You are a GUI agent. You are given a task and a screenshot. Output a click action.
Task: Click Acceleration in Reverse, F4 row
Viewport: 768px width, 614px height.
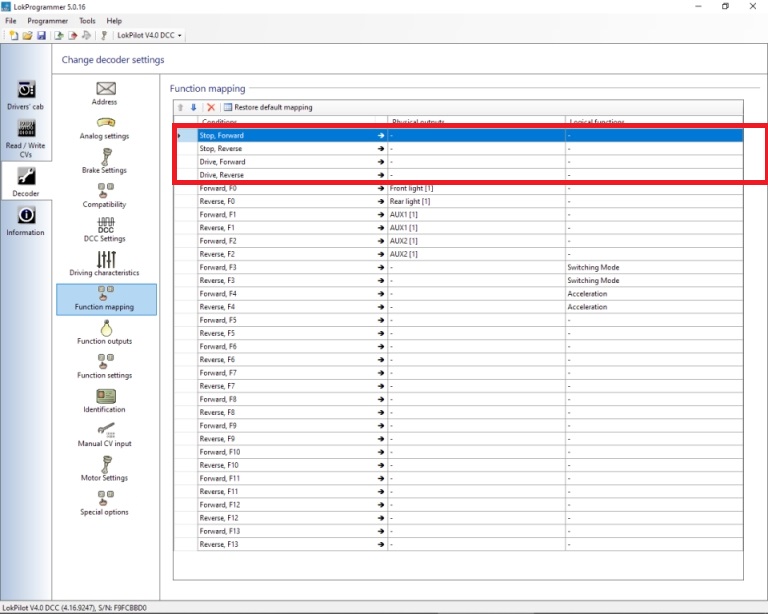pos(654,307)
